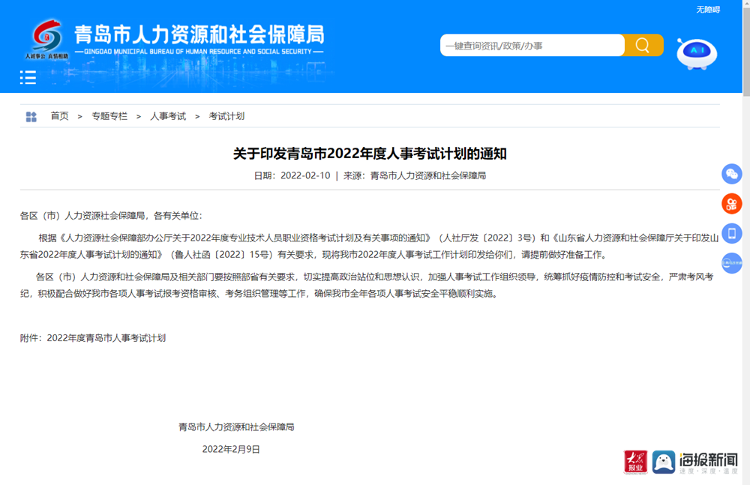Go to 首页 in the breadcrumb
The width and height of the screenshot is (750, 485).
[x=60, y=117]
